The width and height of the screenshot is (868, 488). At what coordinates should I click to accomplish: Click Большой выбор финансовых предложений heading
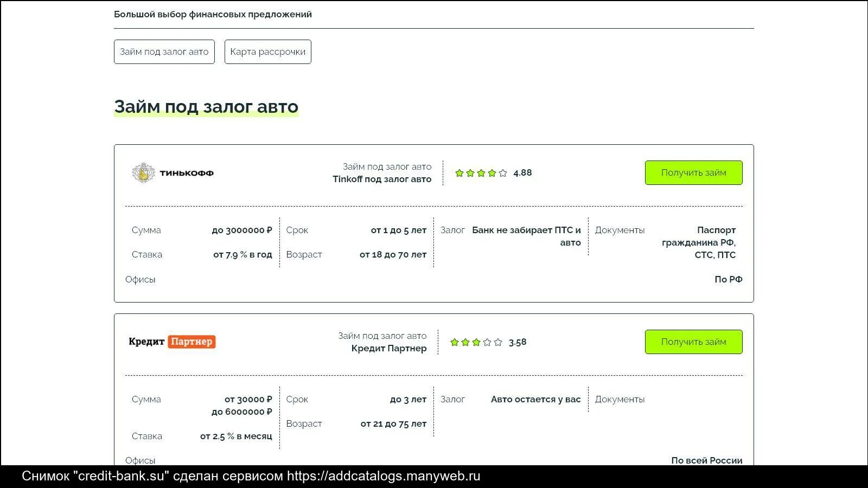pos(213,14)
